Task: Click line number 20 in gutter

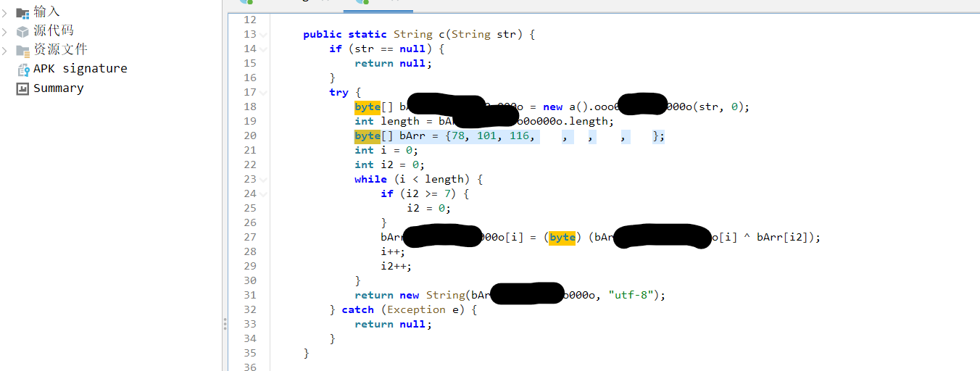Action: click(249, 136)
